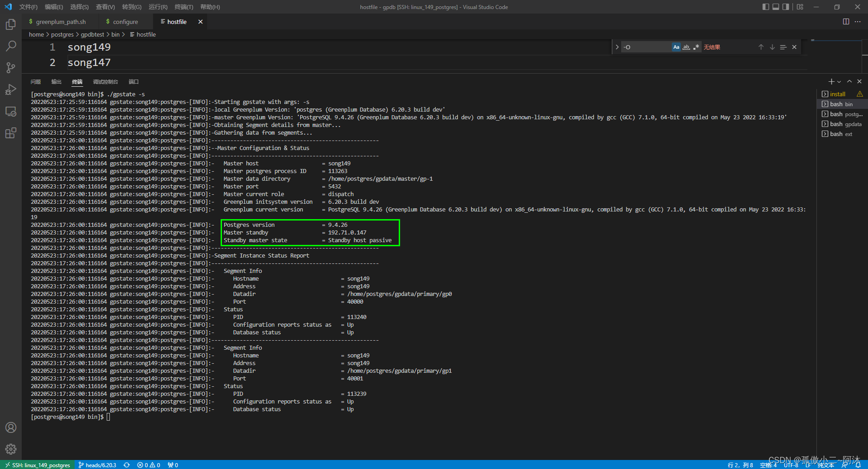868x469 pixels.
Task: Go to previous match arrow
Action: click(x=761, y=47)
